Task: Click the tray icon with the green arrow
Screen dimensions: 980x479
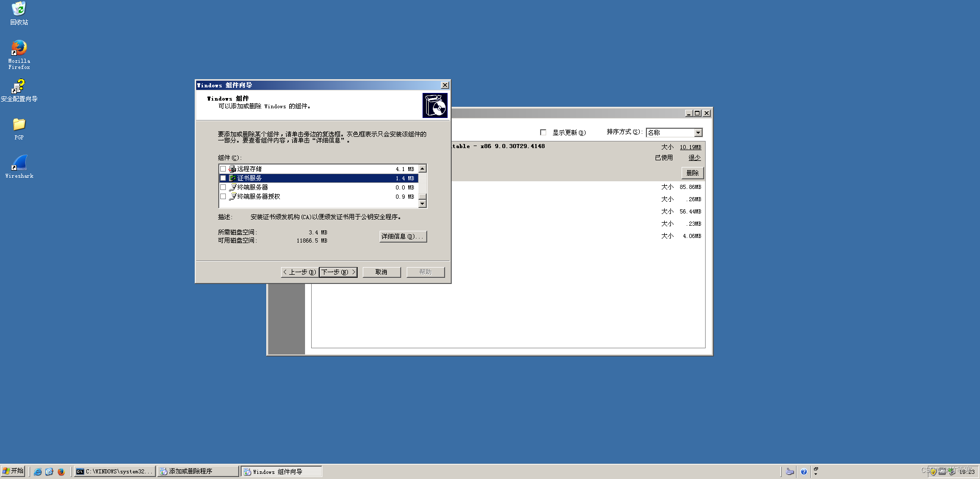Action: pos(951,472)
